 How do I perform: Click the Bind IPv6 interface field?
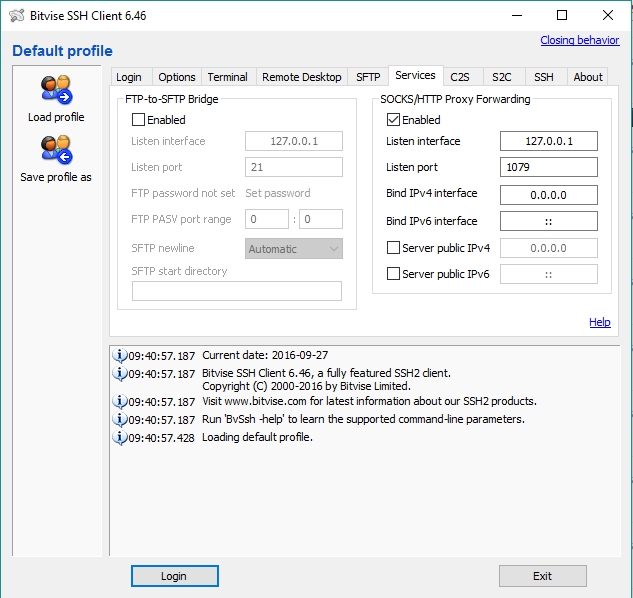point(549,221)
